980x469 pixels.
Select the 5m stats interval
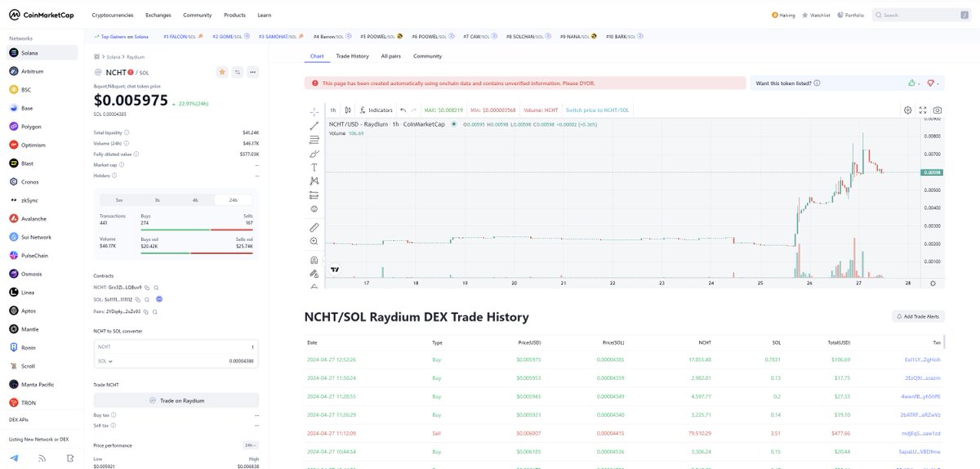click(118, 199)
